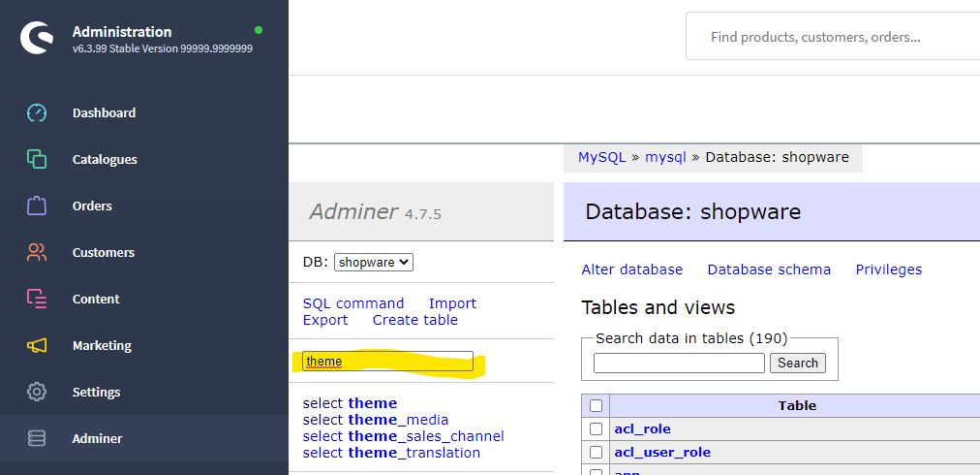The width and height of the screenshot is (980, 475).
Task: Open the acl_role table
Action: pyautogui.click(x=642, y=429)
